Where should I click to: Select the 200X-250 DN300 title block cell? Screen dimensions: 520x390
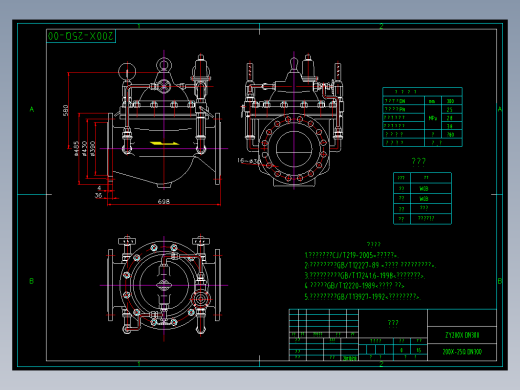(x=462, y=352)
